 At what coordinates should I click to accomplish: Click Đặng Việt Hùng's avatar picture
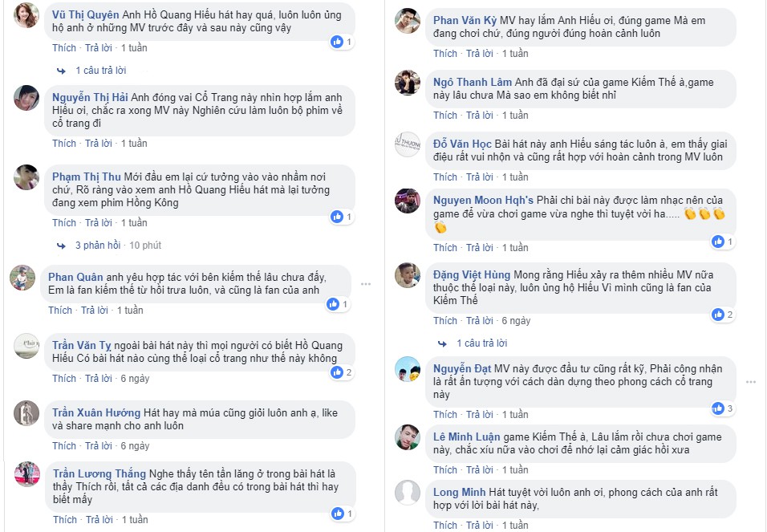[408, 276]
